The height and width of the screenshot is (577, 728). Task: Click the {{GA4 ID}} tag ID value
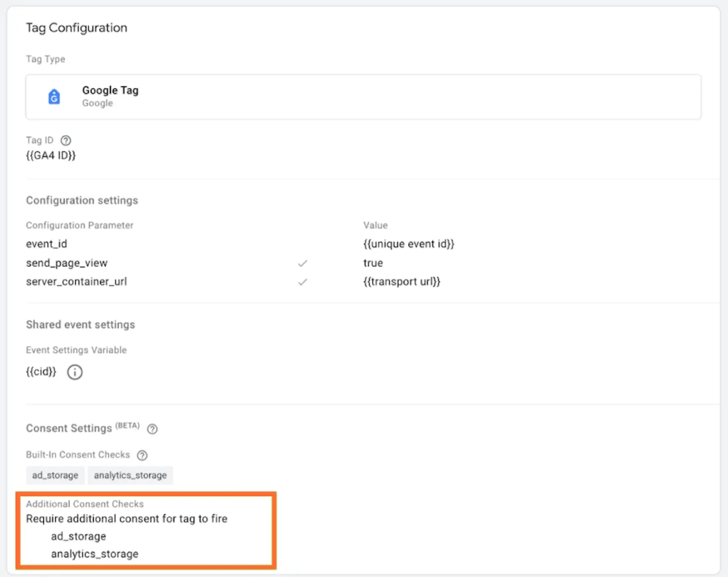coord(51,156)
